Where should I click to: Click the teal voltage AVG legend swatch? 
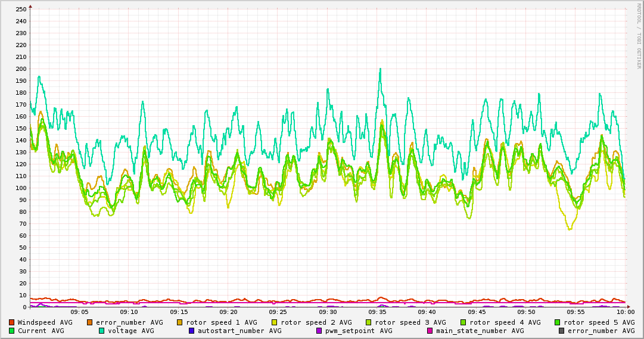(x=102, y=331)
